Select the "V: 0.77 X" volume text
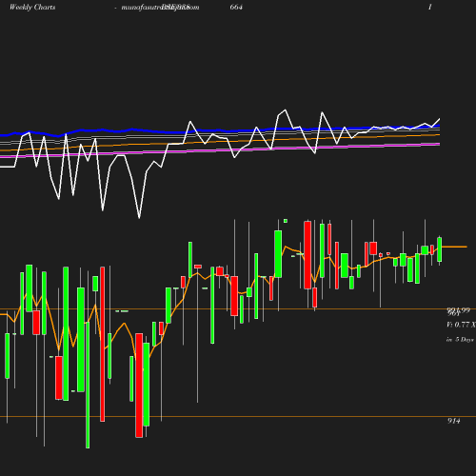The image size is (476, 476). point(461,325)
